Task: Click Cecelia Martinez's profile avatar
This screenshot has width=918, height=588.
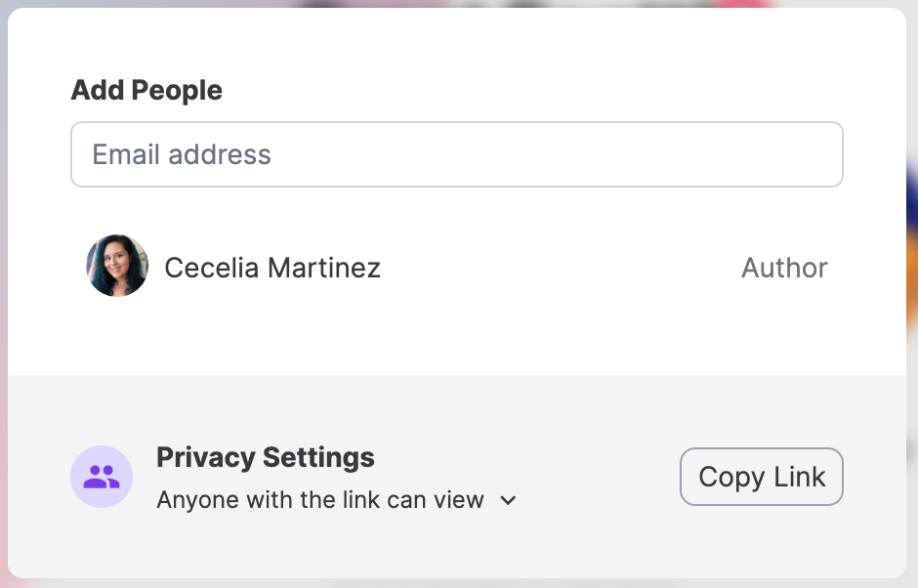Action: click(117, 266)
